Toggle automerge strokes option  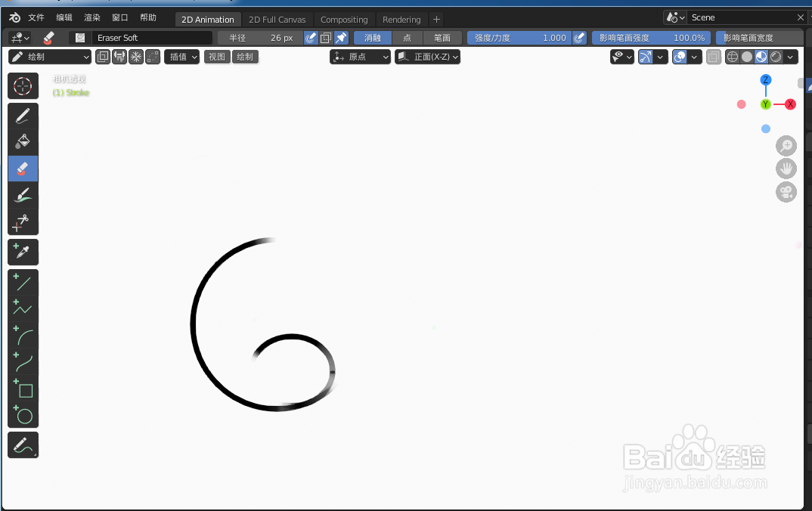click(x=153, y=57)
